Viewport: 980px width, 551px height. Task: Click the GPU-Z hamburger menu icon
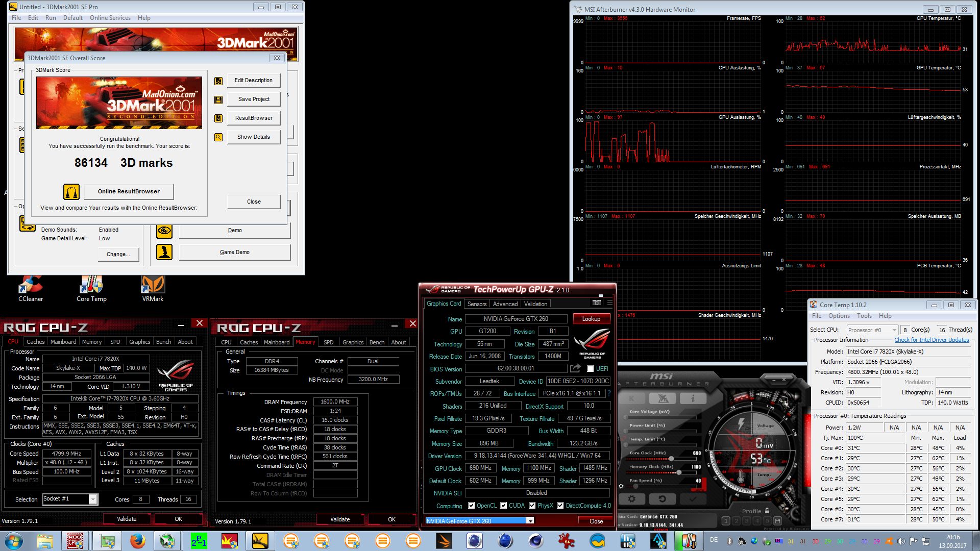(x=610, y=303)
